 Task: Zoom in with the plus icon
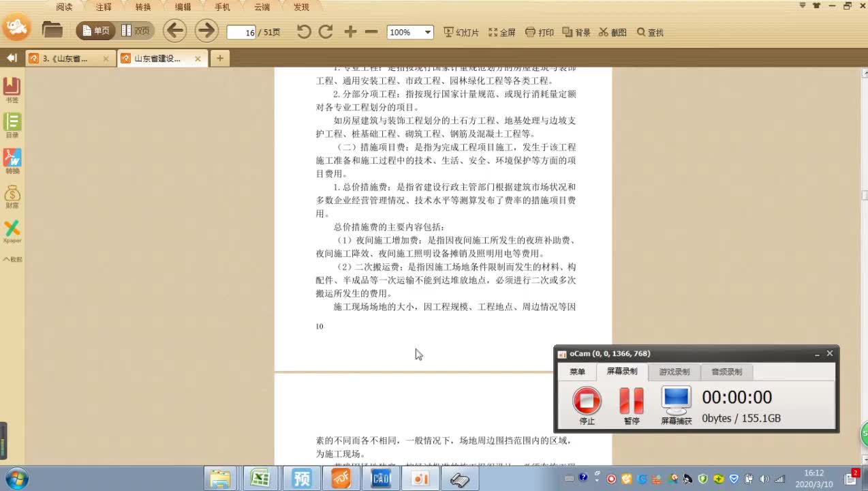[350, 31]
